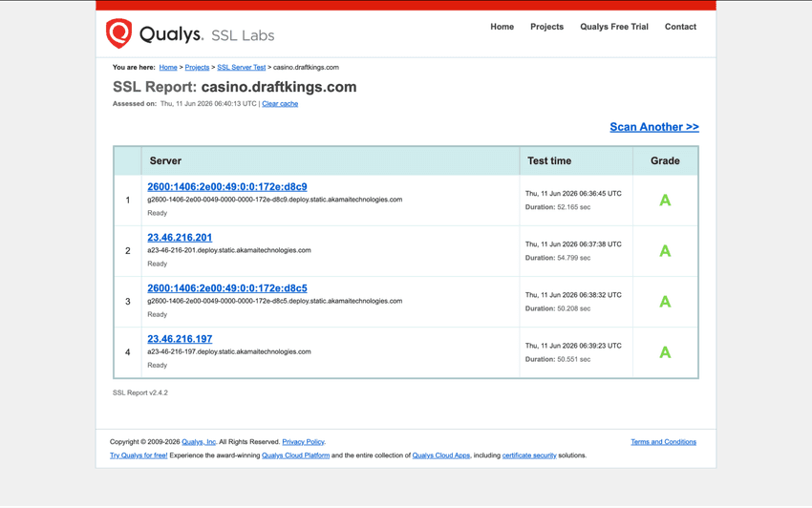812x508 pixels.
Task: Click the Duration: 54.799 sec value
Action: point(558,258)
